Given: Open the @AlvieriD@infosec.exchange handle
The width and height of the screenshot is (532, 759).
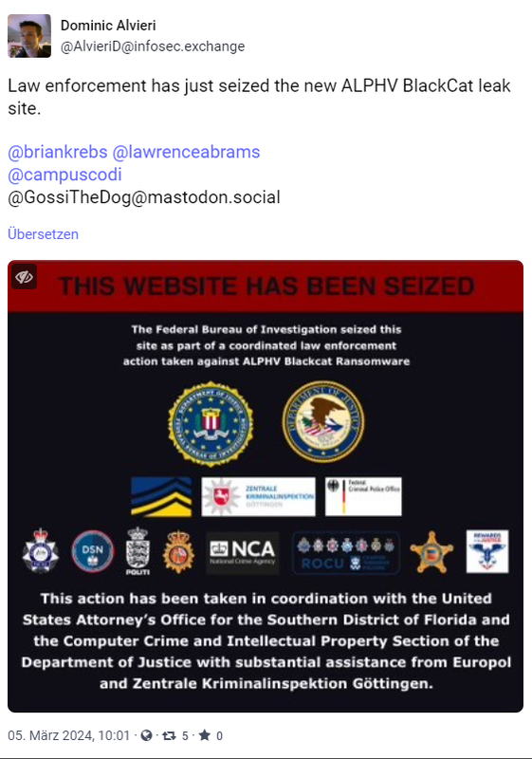Looking at the screenshot, I should [153, 46].
